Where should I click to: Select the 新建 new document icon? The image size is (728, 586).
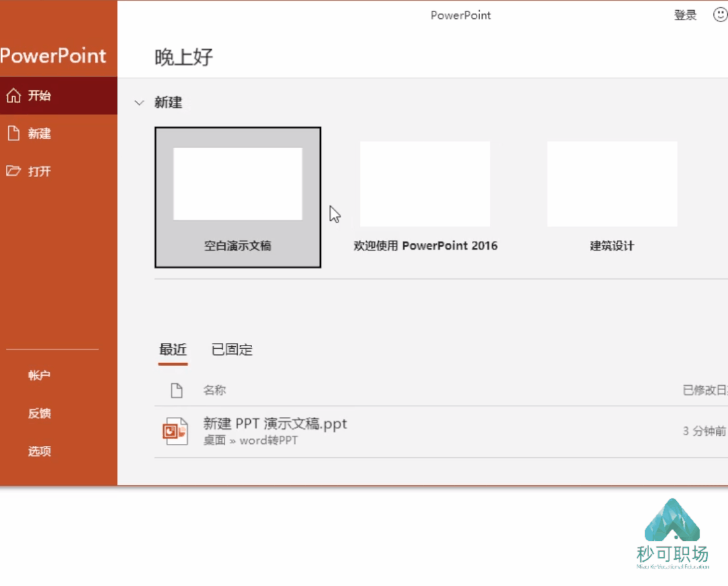pos(13,133)
